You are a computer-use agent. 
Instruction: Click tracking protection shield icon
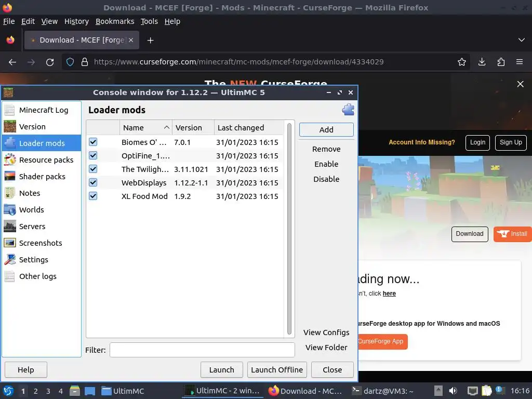click(x=70, y=62)
